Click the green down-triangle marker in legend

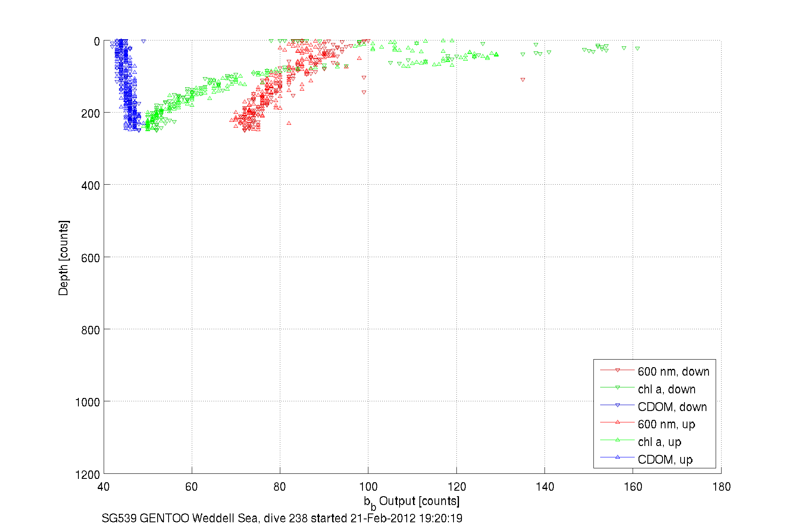click(x=617, y=387)
